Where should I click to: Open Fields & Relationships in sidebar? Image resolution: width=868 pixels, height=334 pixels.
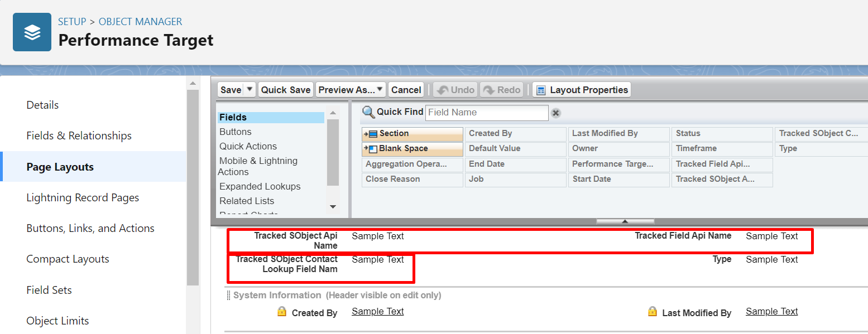pos(79,135)
